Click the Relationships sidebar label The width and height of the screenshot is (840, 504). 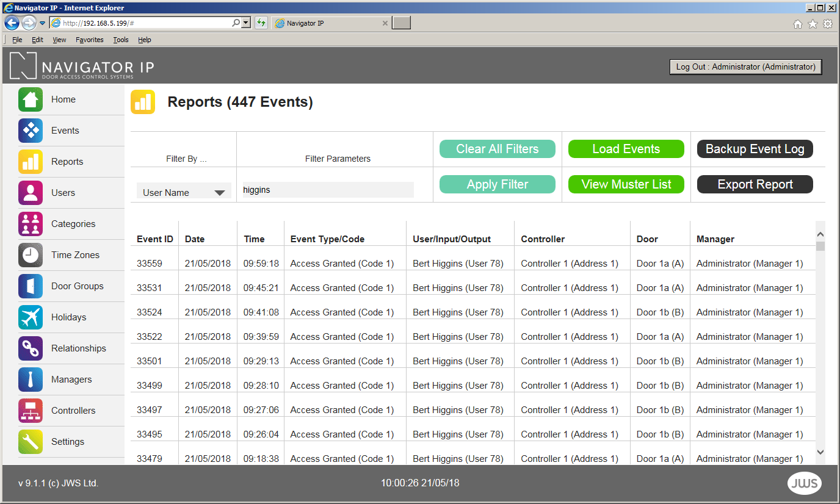[x=79, y=348]
